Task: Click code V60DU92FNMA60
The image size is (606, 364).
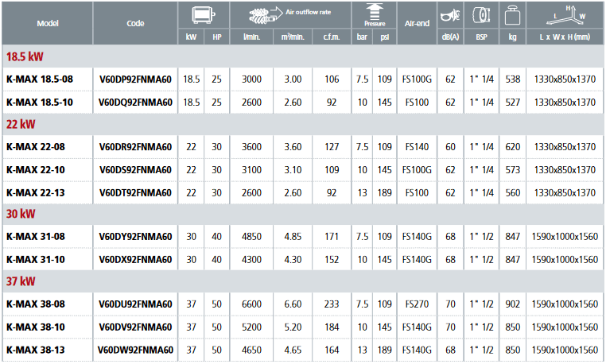Action: pyautogui.click(x=135, y=304)
